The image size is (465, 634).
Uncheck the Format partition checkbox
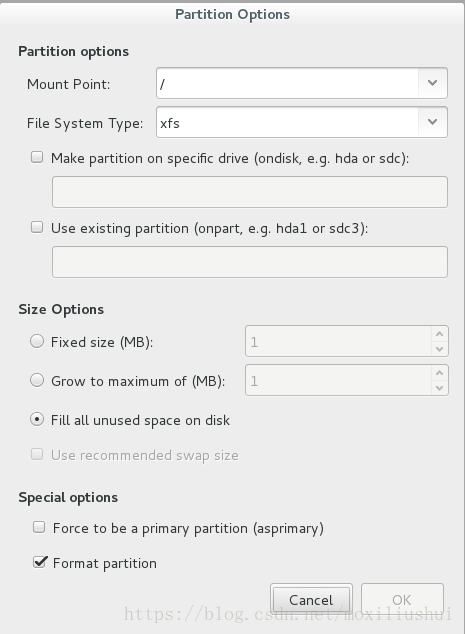click(x=39, y=562)
